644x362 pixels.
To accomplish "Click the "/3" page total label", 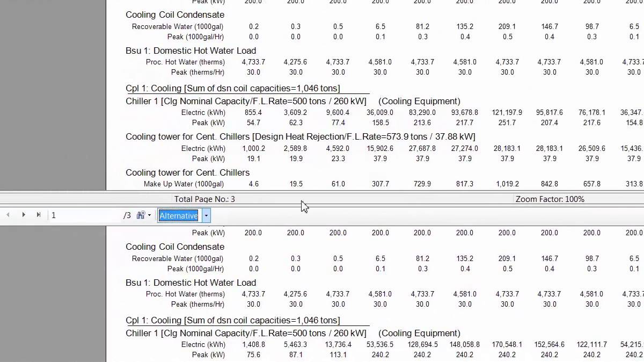I will point(127,215).
